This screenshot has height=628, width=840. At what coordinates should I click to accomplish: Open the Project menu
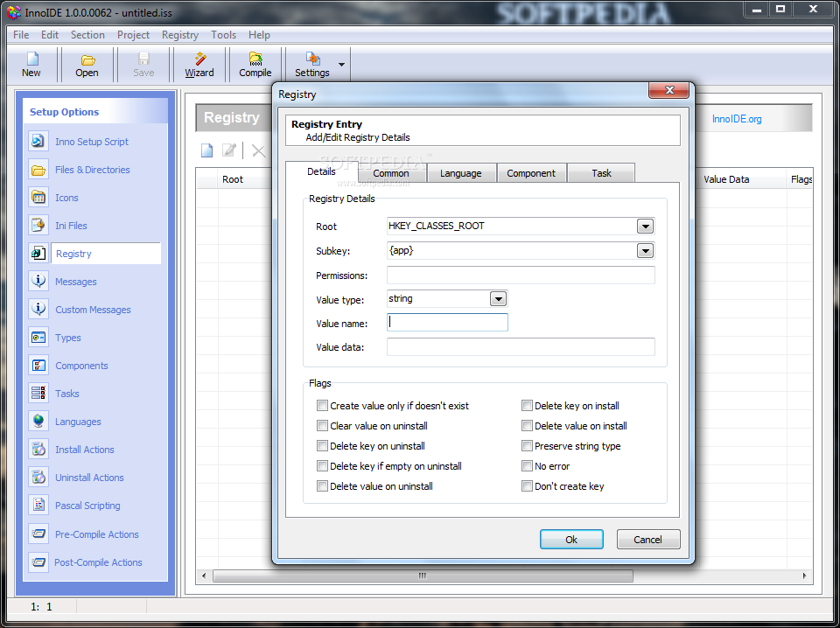(x=133, y=35)
